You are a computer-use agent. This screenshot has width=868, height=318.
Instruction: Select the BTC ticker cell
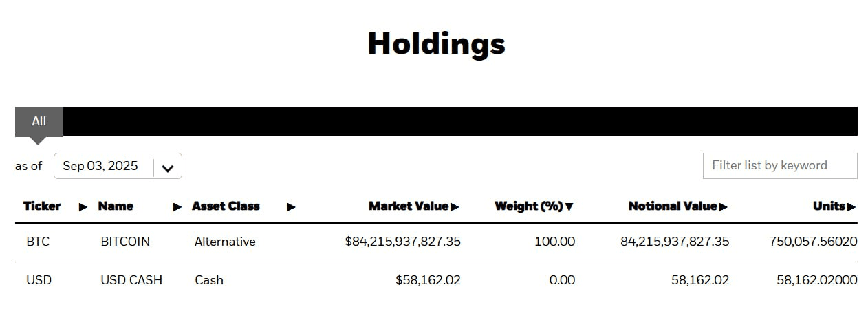[x=37, y=242]
